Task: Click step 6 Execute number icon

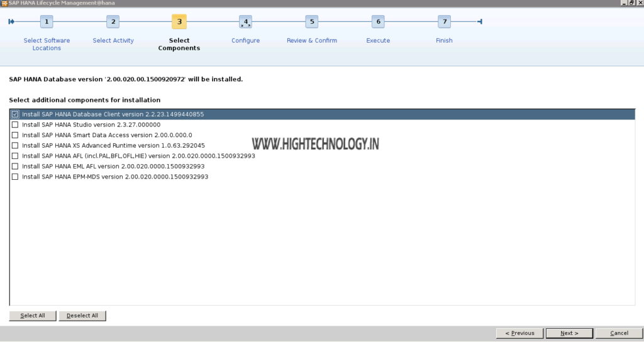Action: (378, 22)
